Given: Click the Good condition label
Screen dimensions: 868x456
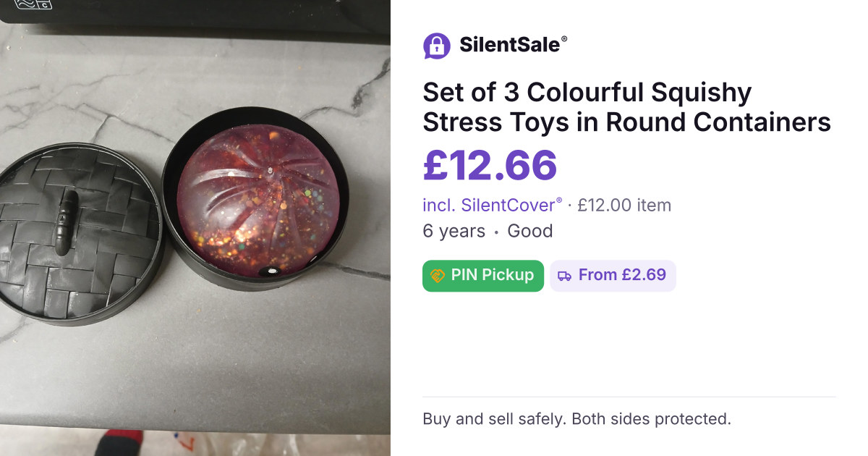Looking at the screenshot, I should [x=530, y=232].
